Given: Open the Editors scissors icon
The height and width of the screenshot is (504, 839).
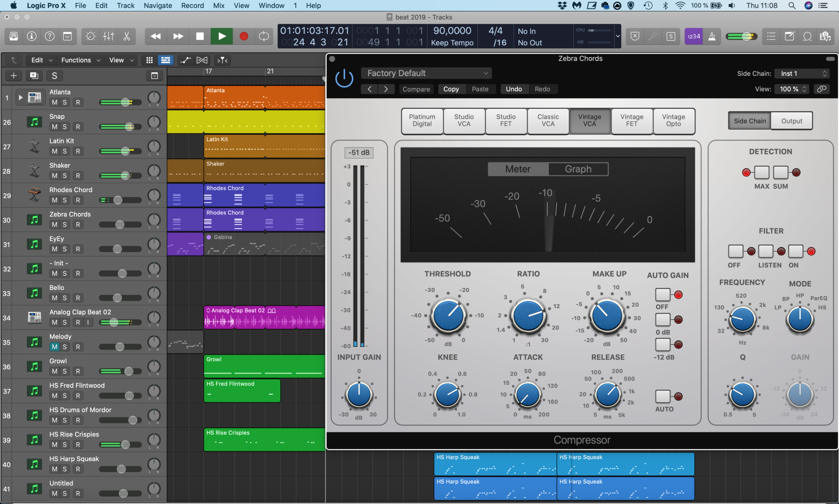Looking at the screenshot, I should coord(127,36).
